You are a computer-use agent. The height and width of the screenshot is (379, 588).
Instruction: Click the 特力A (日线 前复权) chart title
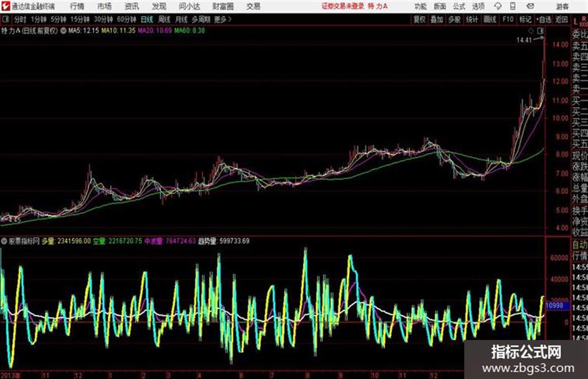pos(30,30)
